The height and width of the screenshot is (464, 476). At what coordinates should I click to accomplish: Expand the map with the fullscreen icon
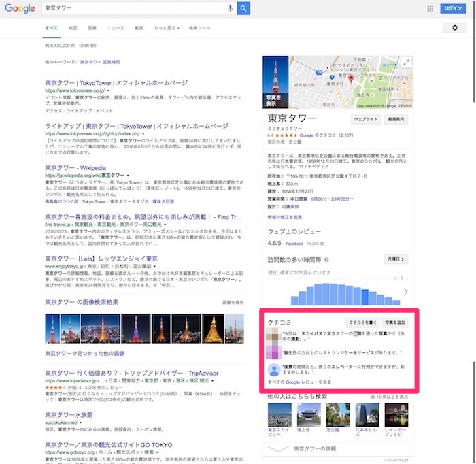pos(406,62)
